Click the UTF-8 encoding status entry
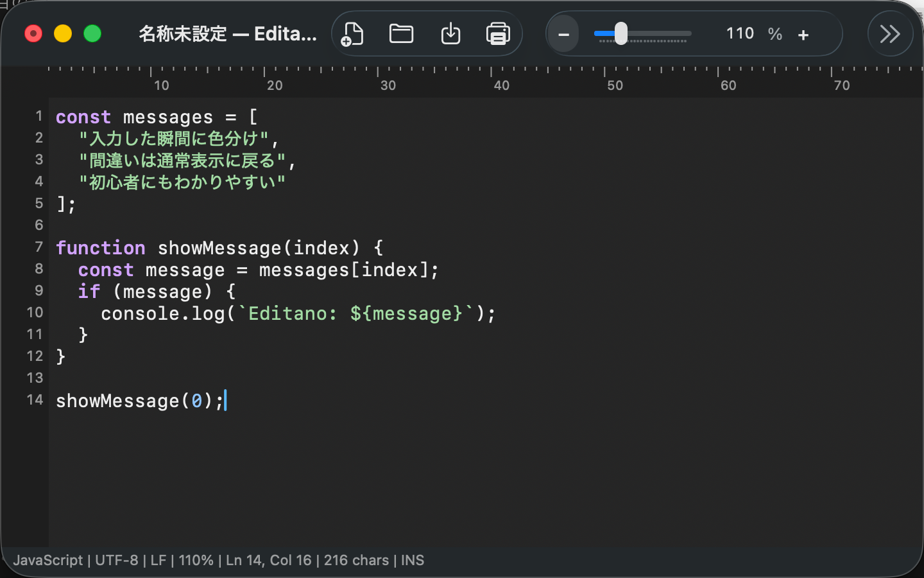 tap(117, 560)
